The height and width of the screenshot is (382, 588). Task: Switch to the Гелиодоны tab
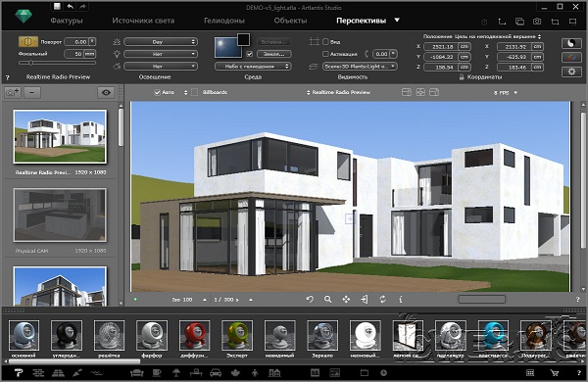(x=224, y=21)
